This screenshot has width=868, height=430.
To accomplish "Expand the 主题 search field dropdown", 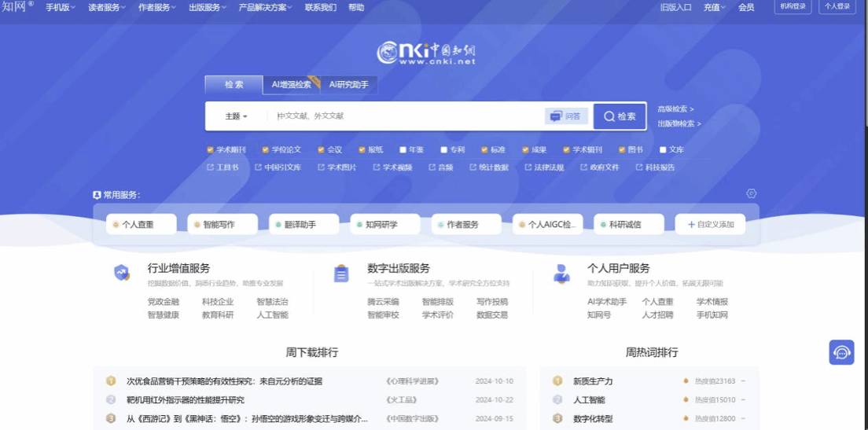I will pos(236,116).
